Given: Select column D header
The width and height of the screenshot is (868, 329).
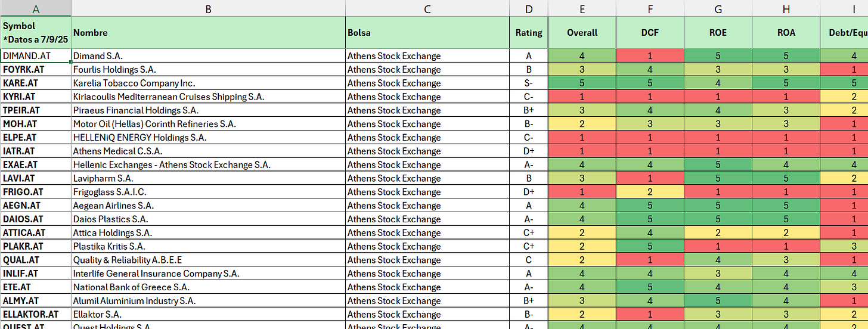Looking at the screenshot, I should 529,8.
